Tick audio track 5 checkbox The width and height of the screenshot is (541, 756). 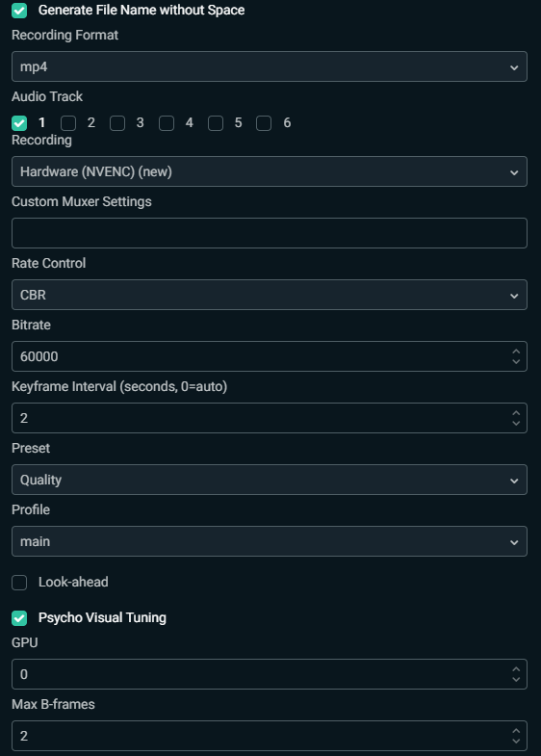(216, 123)
